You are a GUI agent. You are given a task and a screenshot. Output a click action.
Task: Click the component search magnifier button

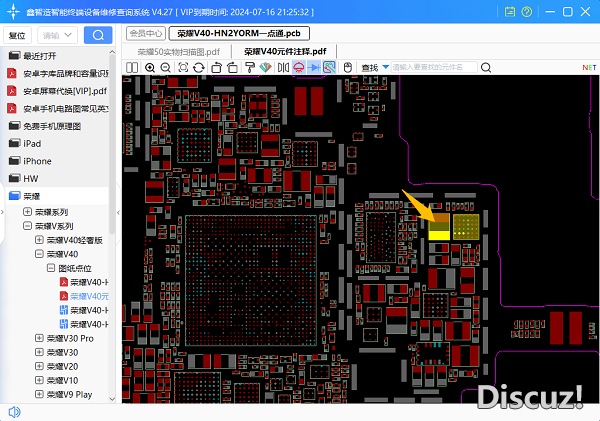pos(486,68)
